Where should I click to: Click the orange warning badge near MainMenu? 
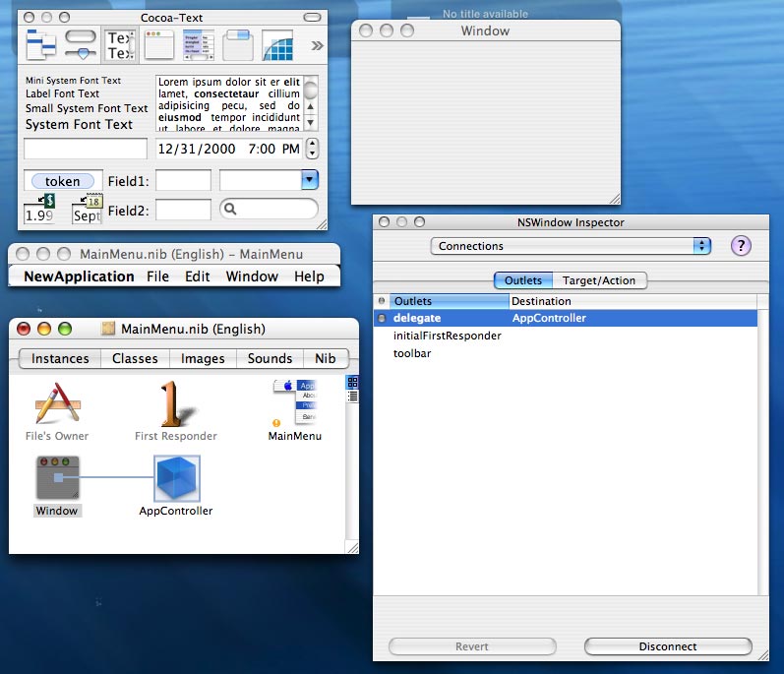(x=276, y=422)
